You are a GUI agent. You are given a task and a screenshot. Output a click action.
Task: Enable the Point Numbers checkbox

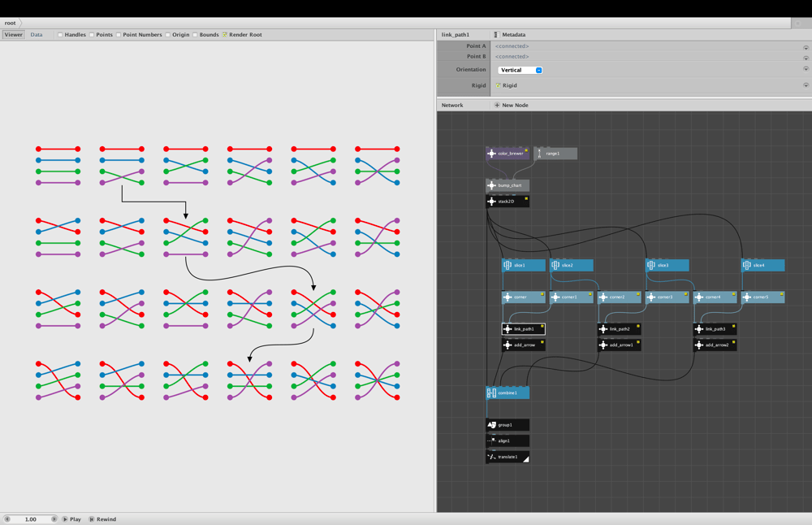[119, 35]
